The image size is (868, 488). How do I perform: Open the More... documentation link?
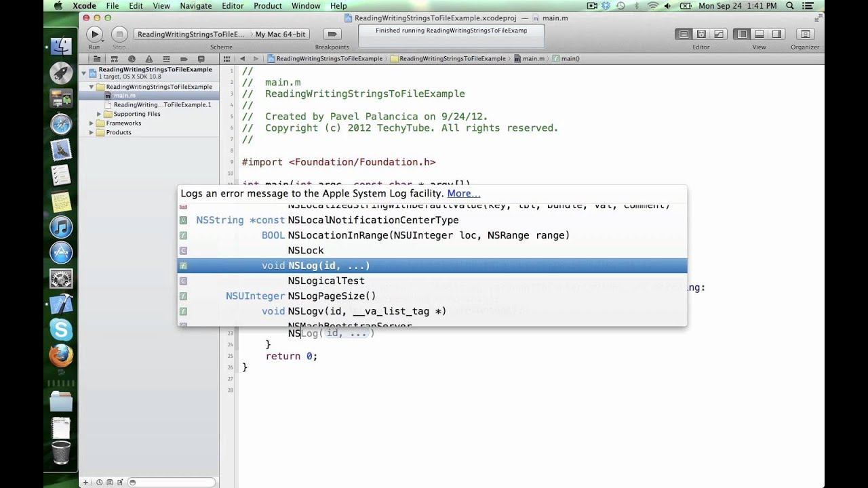click(x=464, y=193)
